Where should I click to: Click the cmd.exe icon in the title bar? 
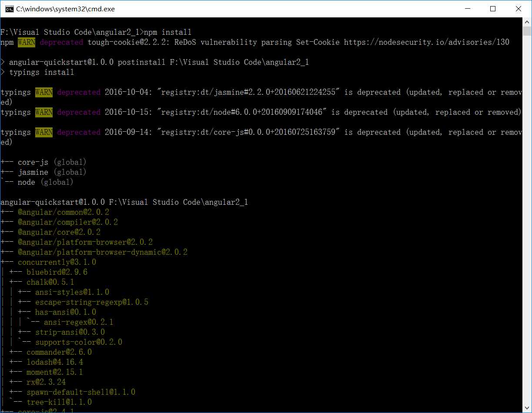[9, 9]
